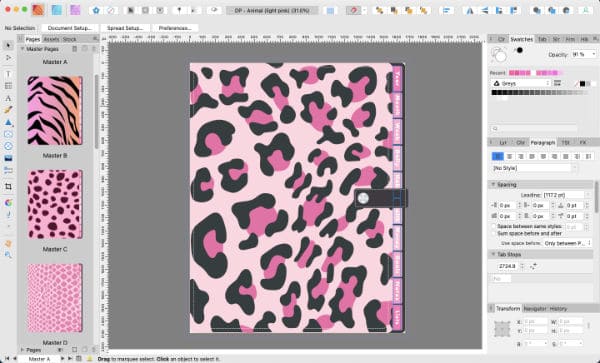Click the account person icon in toolbar
The image size is (600, 363).
585,10
